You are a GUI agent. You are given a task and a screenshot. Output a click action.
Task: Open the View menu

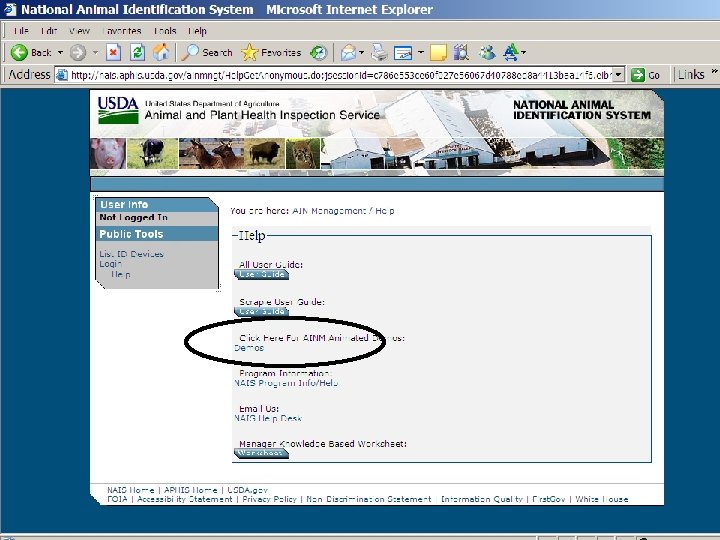(x=79, y=31)
